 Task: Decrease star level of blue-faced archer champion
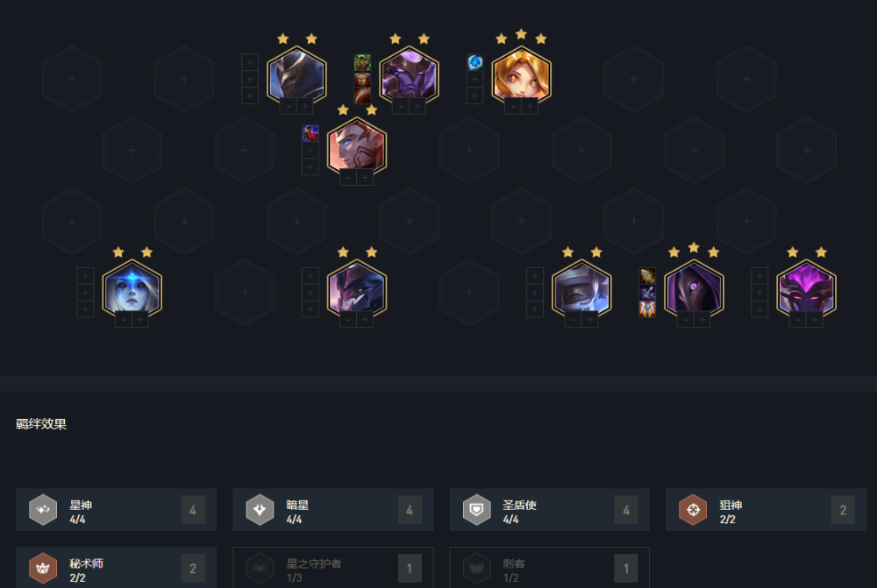(x=124, y=320)
